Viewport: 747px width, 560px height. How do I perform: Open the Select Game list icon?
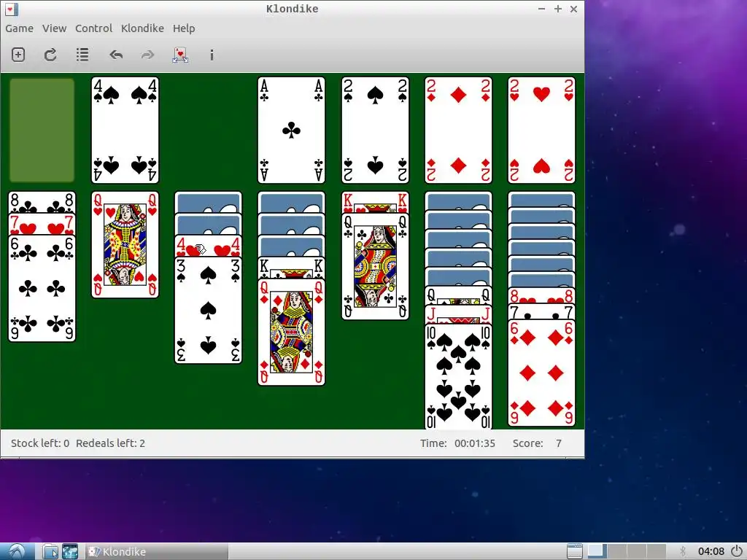(82, 55)
